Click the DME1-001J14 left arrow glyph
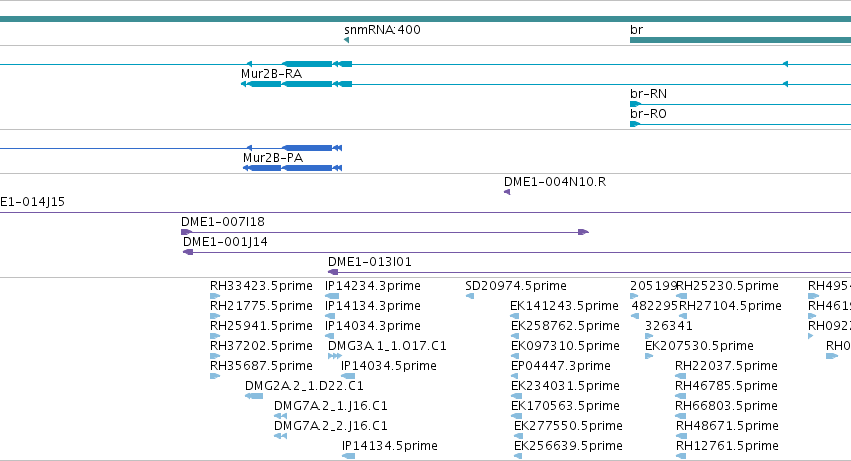This screenshot has height=461, width=851. (x=188, y=252)
